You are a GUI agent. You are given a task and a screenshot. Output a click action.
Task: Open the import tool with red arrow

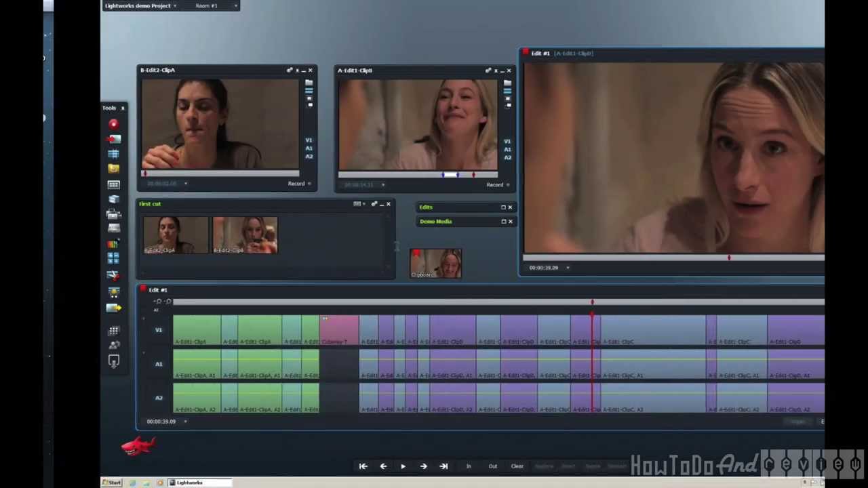click(x=113, y=139)
